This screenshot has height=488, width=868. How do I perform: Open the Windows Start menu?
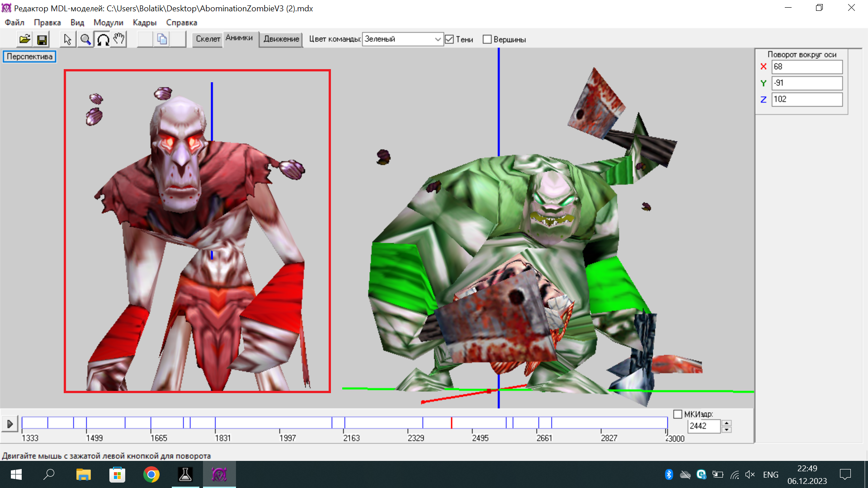[16, 474]
